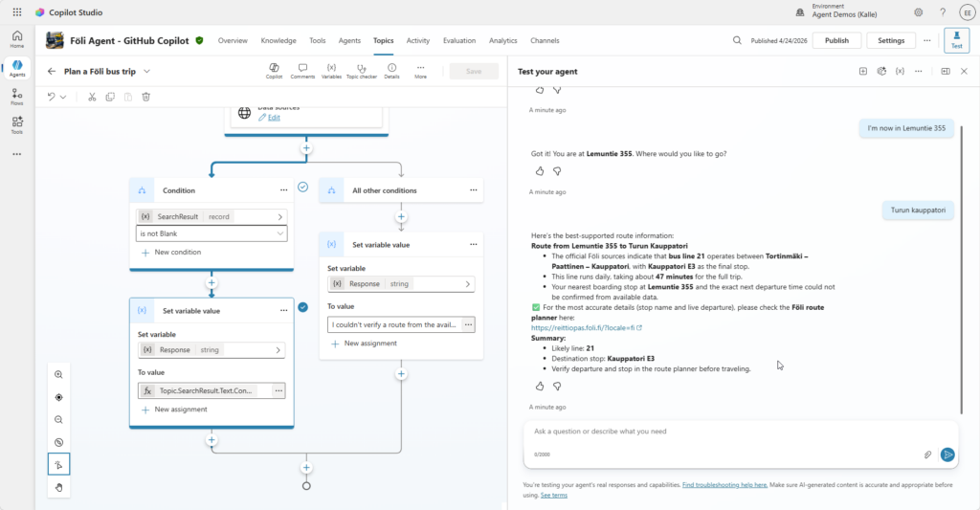Thumbs up the route information response
This screenshot has width=980, height=510.
point(540,387)
